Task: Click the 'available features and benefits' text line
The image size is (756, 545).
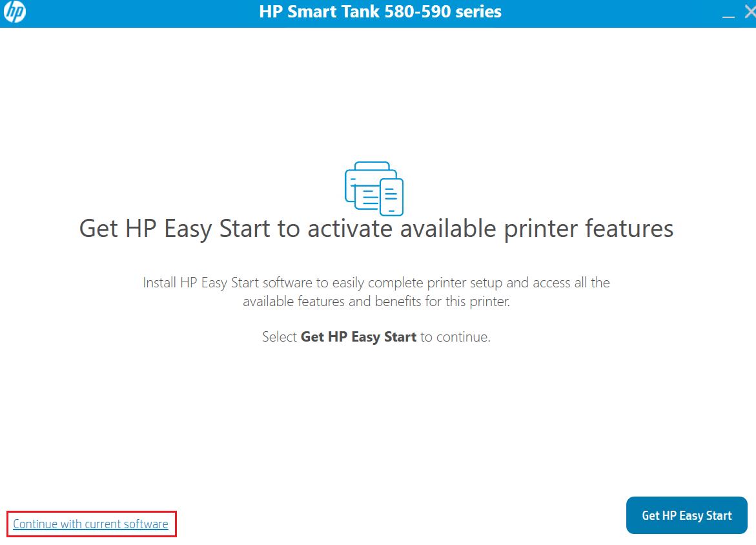Action: (x=376, y=302)
